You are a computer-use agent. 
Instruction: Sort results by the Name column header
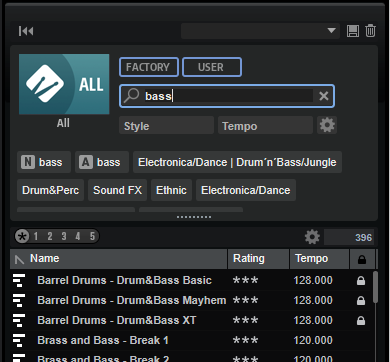click(119, 259)
